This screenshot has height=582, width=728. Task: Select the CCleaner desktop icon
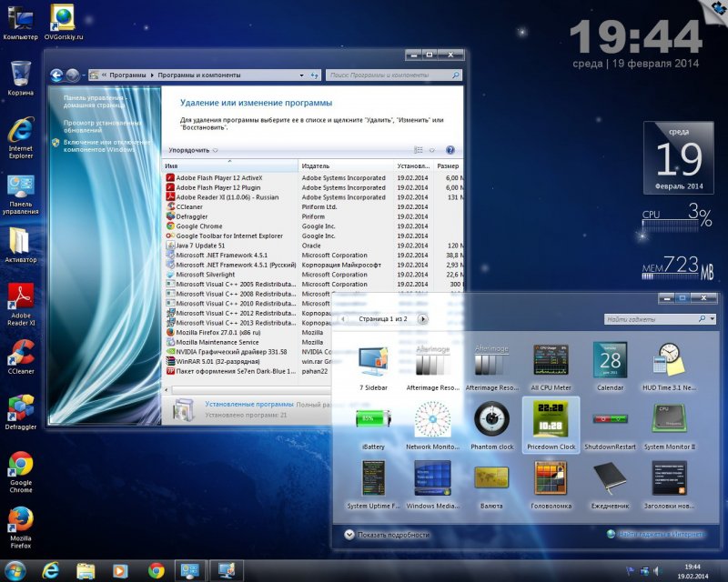(20, 356)
